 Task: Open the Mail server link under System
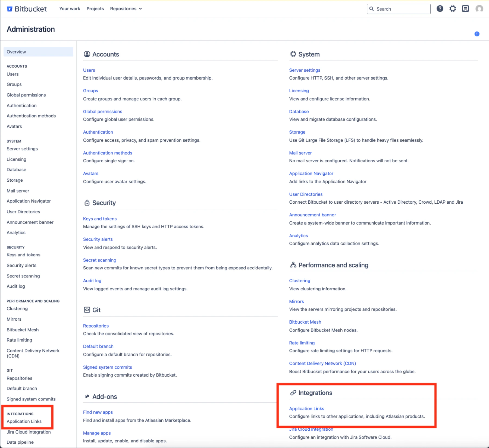[x=300, y=153]
